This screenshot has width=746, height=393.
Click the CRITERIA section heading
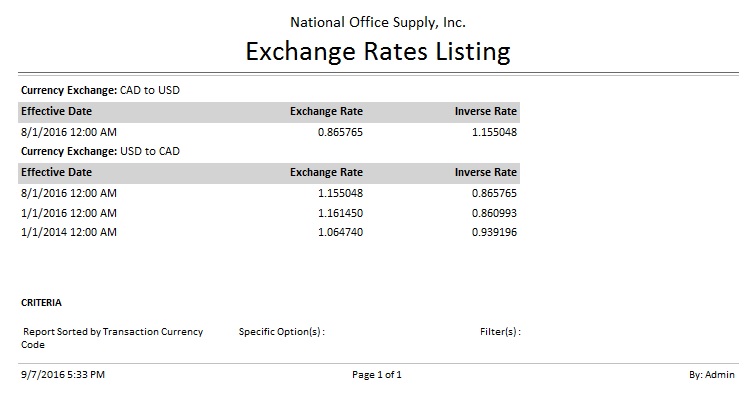point(41,303)
